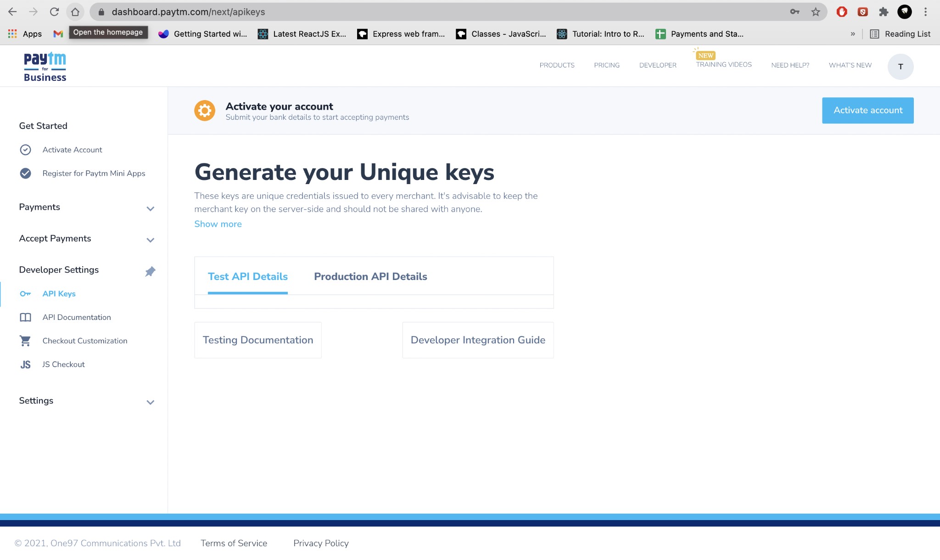The image size is (940, 560).
Task: Open the red hand ad-blocker extension
Action: [x=842, y=12]
